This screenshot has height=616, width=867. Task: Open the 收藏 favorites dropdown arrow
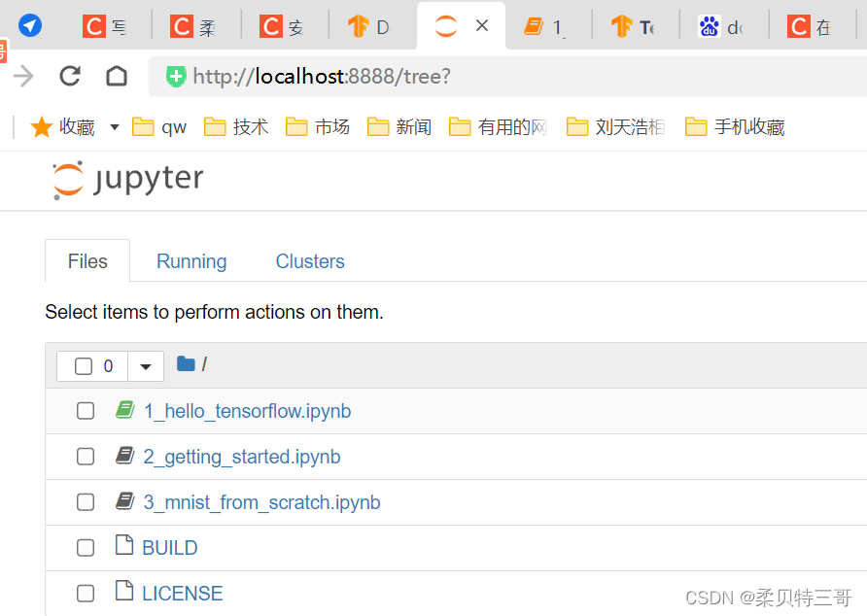click(x=114, y=126)
